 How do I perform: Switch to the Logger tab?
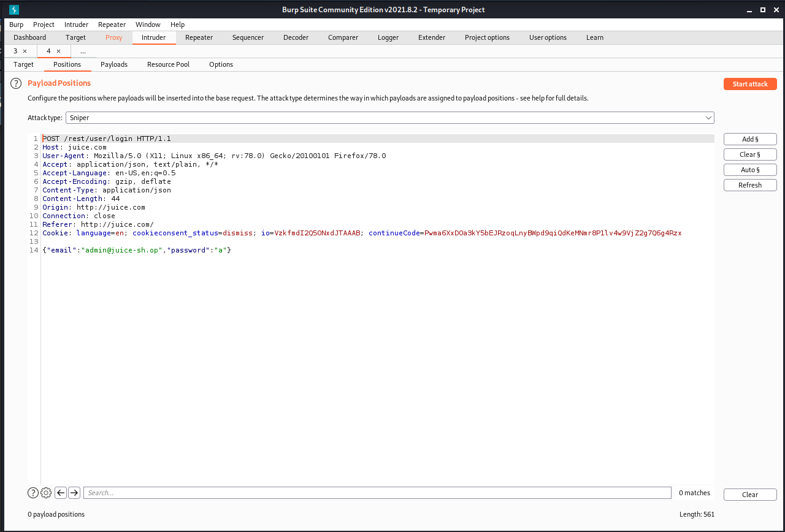pyautogui.click(x=388, y=37)
